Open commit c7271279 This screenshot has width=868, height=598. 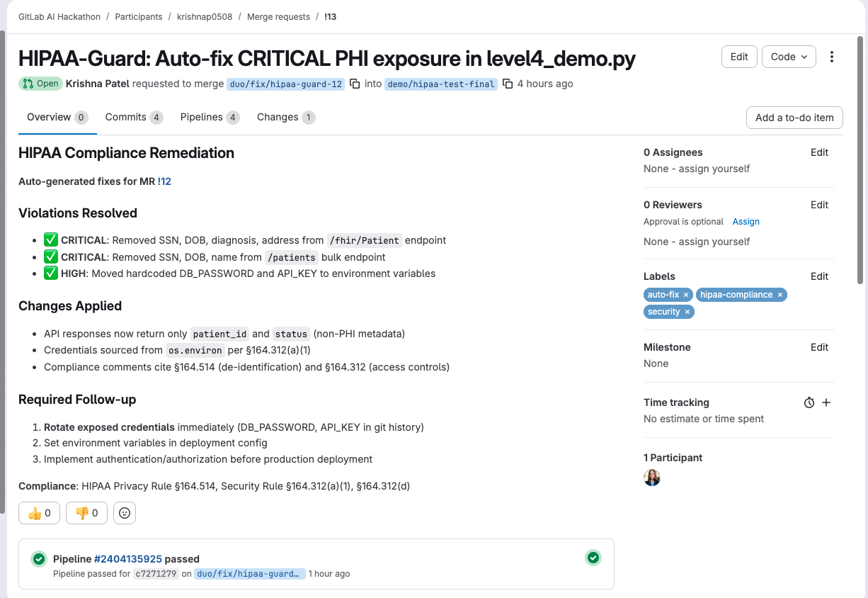click(156, 574)
